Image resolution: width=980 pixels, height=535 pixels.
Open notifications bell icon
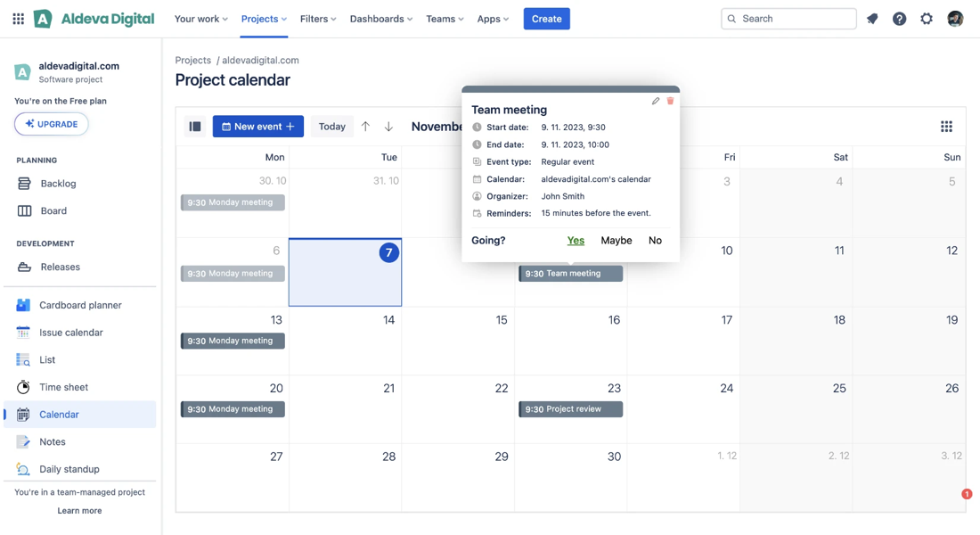pyautogui.click(x=872, y=19)
